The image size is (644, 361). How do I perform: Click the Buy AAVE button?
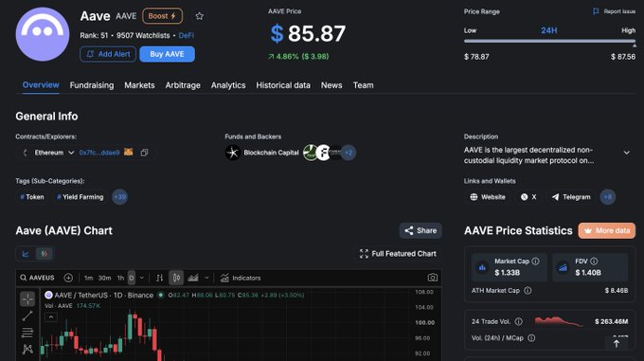coord(168,54)
